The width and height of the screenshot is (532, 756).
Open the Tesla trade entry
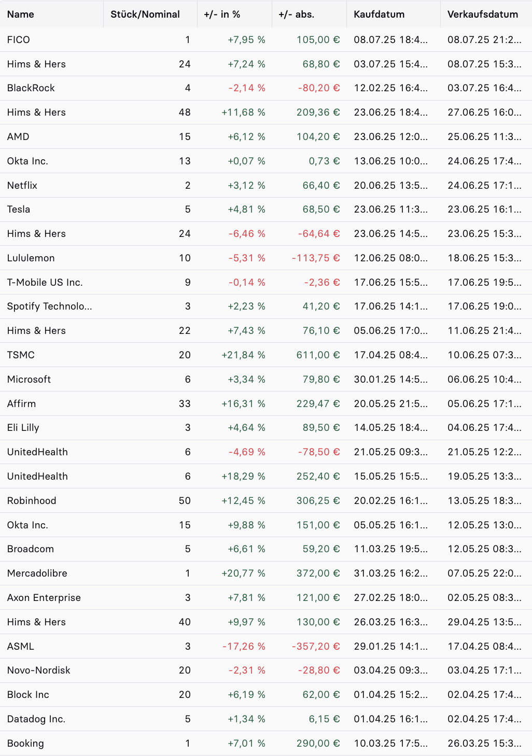point(266,209)
